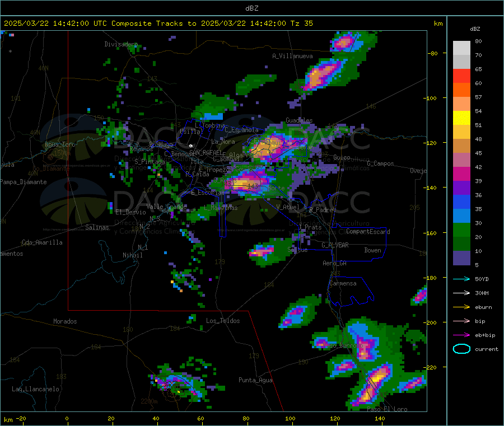This screenshot has height=426, width=504.
Task: Click the yellow eburn arrow legend icon
Action: click(x=461, y=307)
